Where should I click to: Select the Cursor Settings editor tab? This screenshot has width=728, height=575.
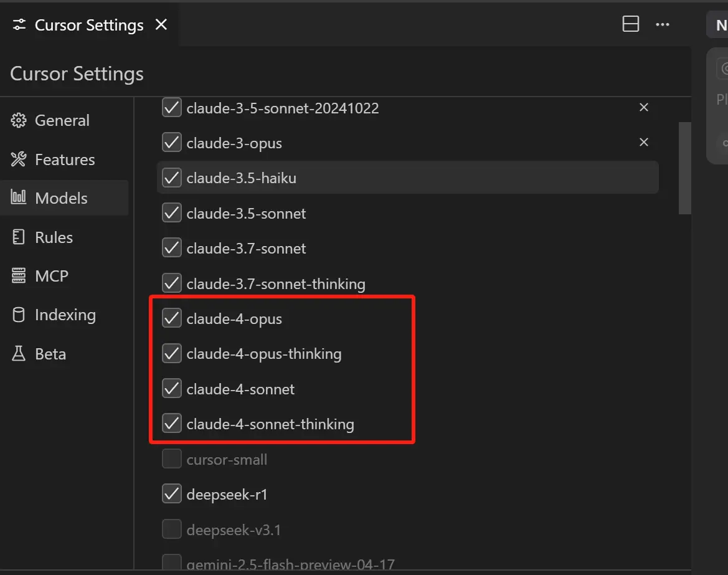click(89, 24)
